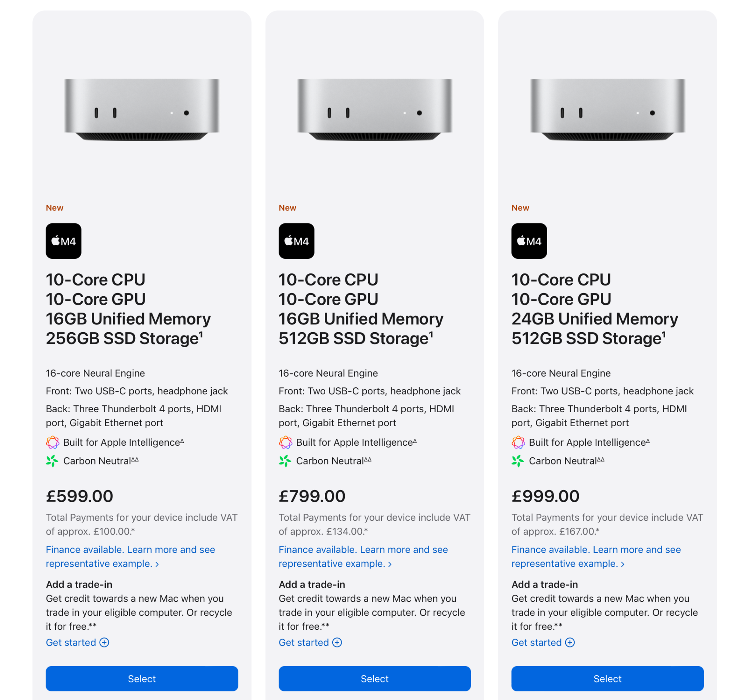This screenshot has height=700, width=735.
Task: Select the £999.00 24GB Mac mini
Action: [607, 679]
